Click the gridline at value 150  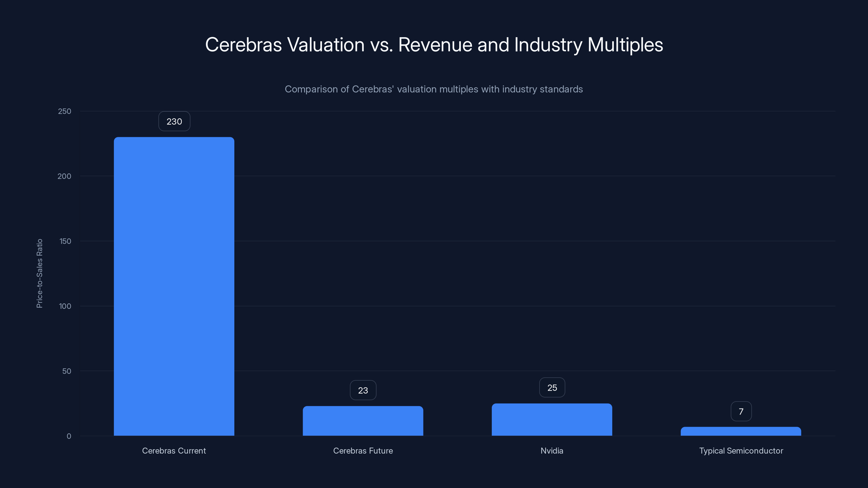coord(505,241)
